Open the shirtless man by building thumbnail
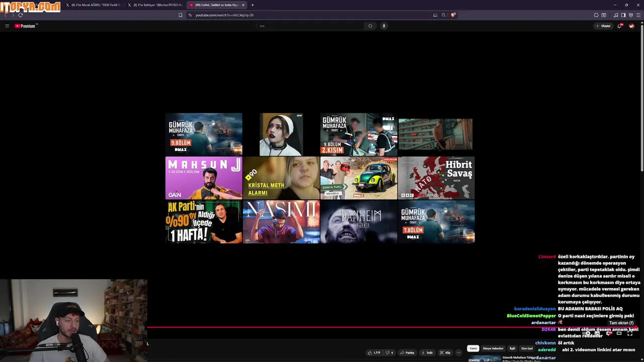This screenshot has height=362, width=644. [x=436, y=134]
